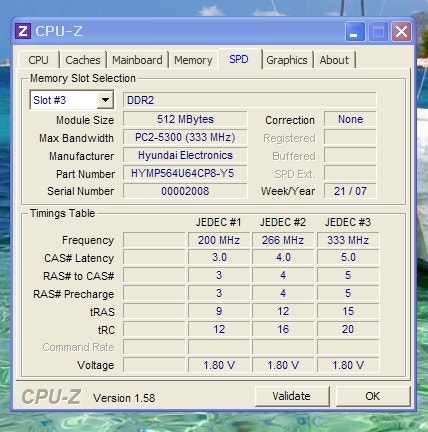Click the JEDEC #2 column header
Screen dimensions: 428x432
pyautogui.click(x=283, y=222)
